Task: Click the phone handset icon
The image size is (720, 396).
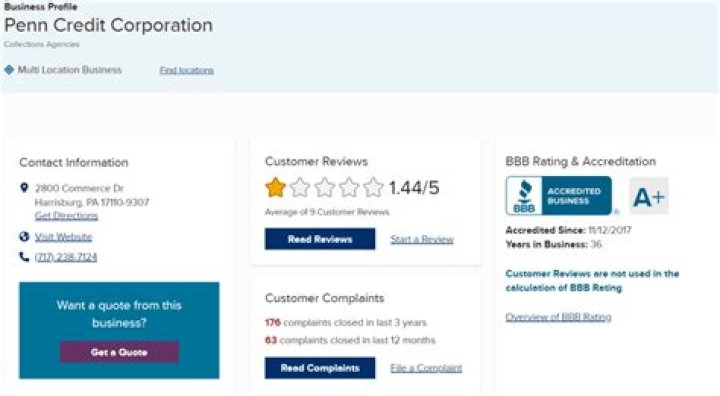Action: [24, 257]
